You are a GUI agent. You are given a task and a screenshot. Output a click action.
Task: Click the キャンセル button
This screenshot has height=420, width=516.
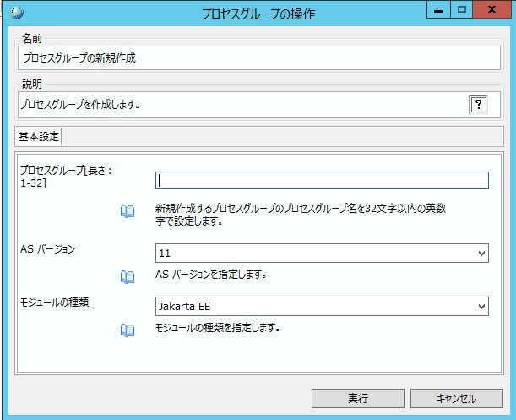pyautogui.click(x=456, y=399)
